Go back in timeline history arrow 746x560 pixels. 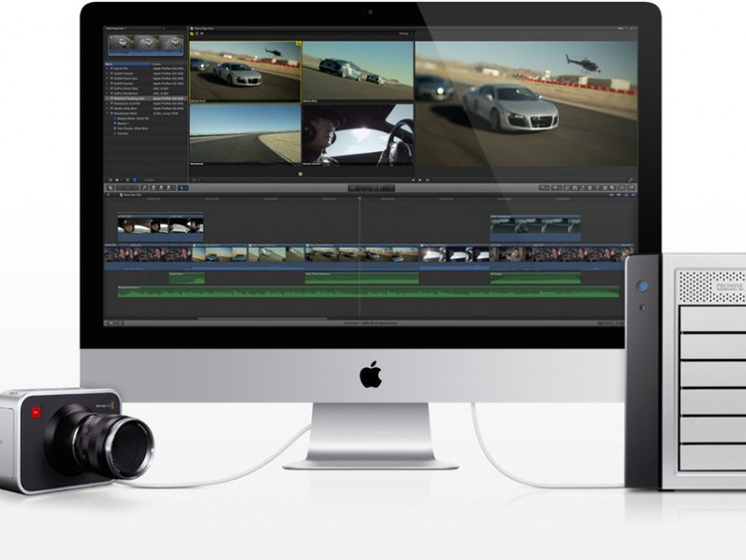tap(108, 195)
